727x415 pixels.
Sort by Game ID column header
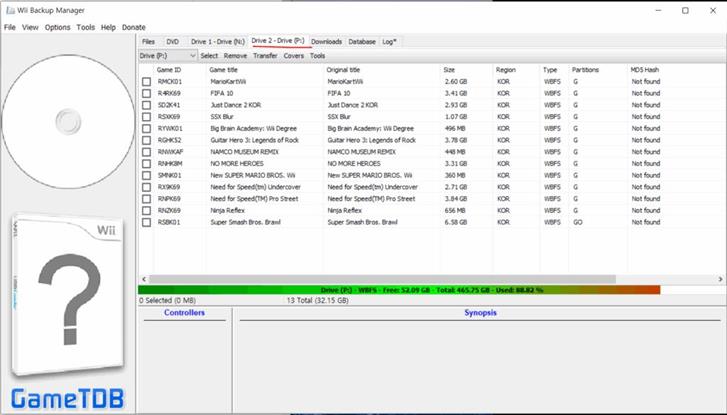[180, 70]
